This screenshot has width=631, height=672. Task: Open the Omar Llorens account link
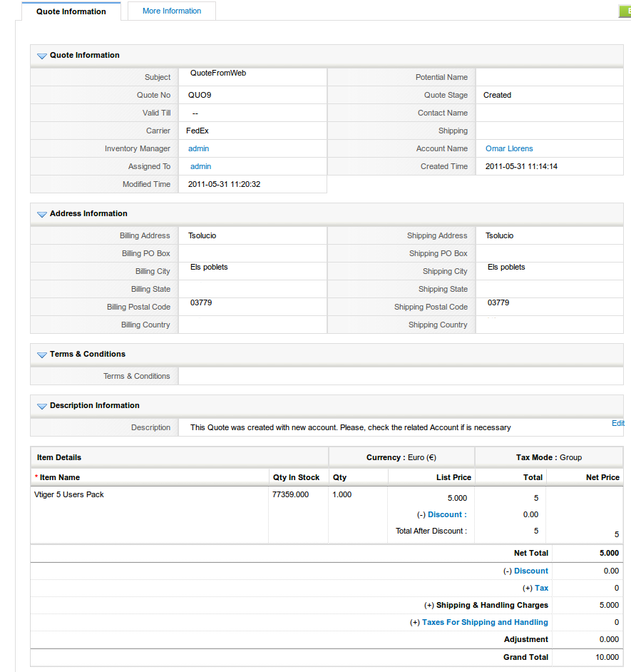tap(508, 148)
